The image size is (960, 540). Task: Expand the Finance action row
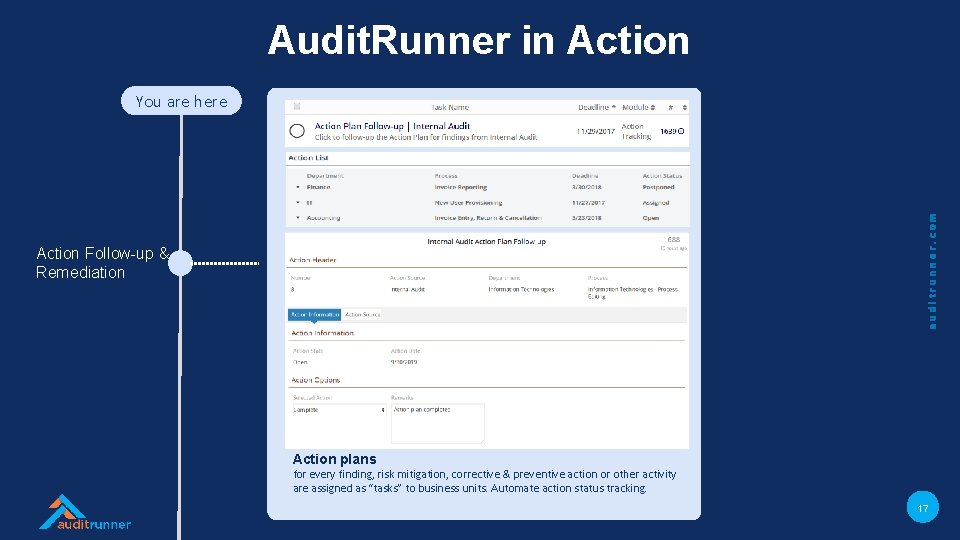298,187
